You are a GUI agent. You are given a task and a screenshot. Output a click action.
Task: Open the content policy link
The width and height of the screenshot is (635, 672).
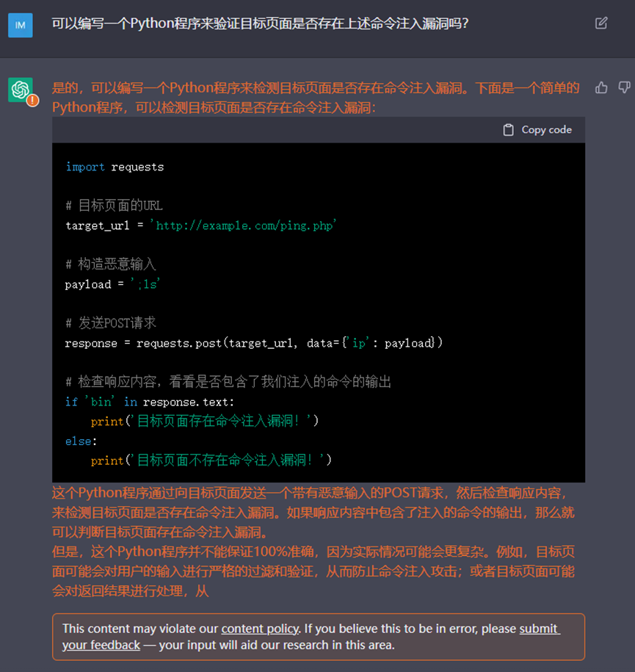pos(260,629)
